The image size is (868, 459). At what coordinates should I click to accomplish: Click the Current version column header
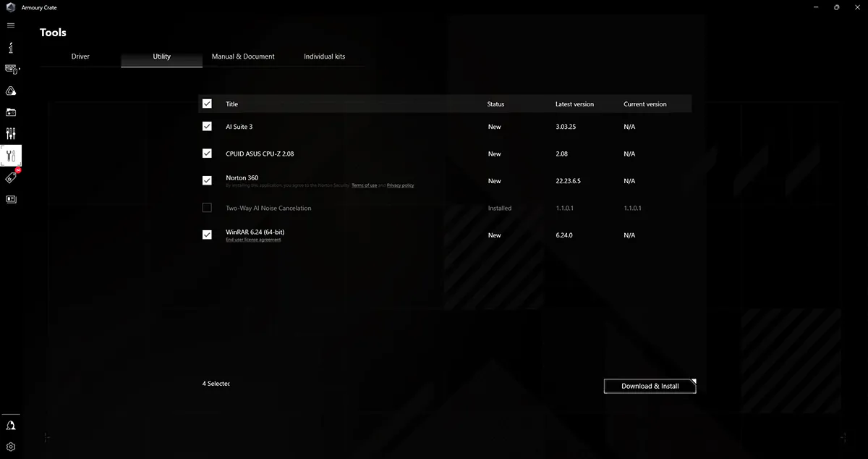pyautogui.click(x=645, y=104)
